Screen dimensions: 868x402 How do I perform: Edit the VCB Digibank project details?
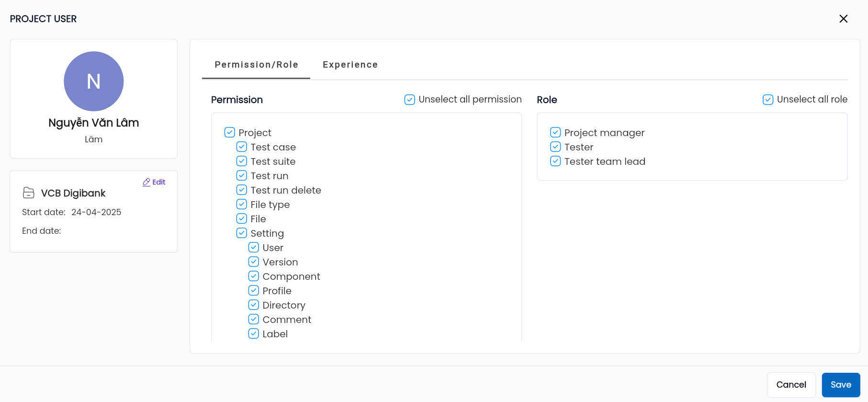(x=154, y=182)
